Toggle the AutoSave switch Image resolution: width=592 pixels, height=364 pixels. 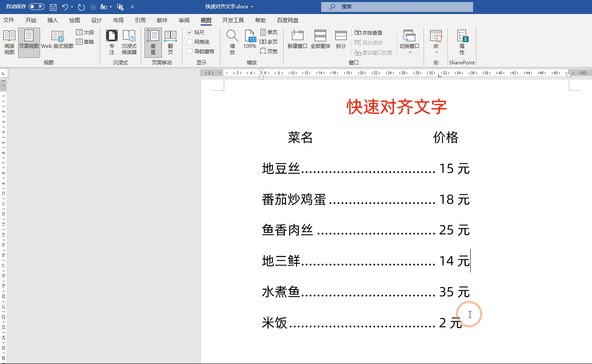(36, 7)
